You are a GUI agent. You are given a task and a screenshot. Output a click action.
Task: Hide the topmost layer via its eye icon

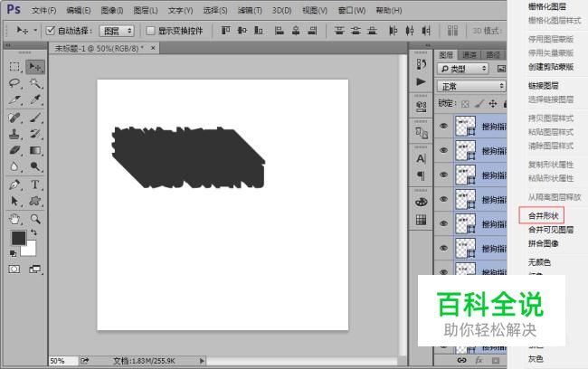click(443, 126)
